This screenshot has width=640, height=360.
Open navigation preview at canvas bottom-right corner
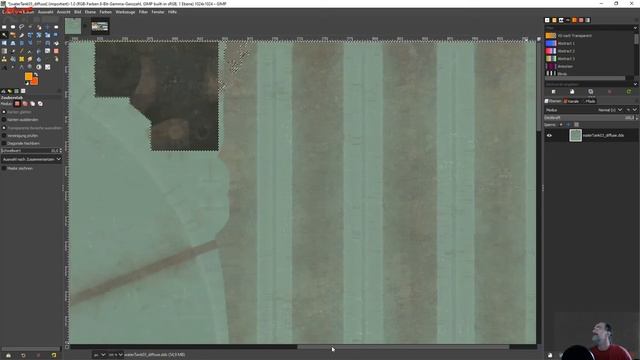(539, 347)
